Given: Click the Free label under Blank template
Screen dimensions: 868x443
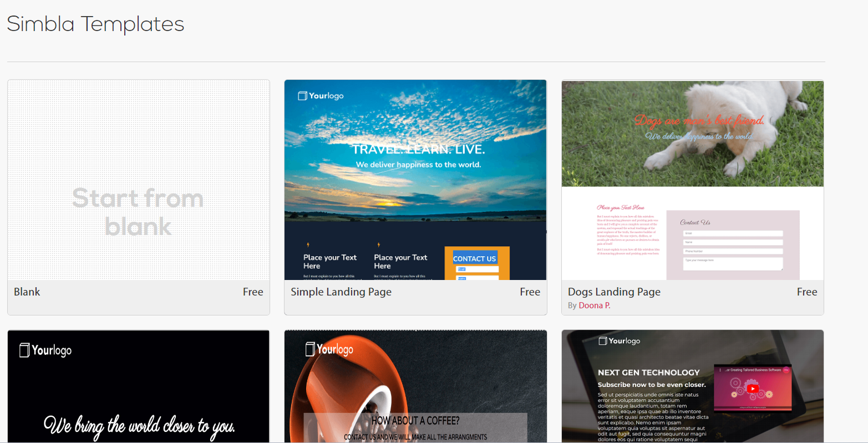Looking at the screenshot, I should click(x=253, y=292).
